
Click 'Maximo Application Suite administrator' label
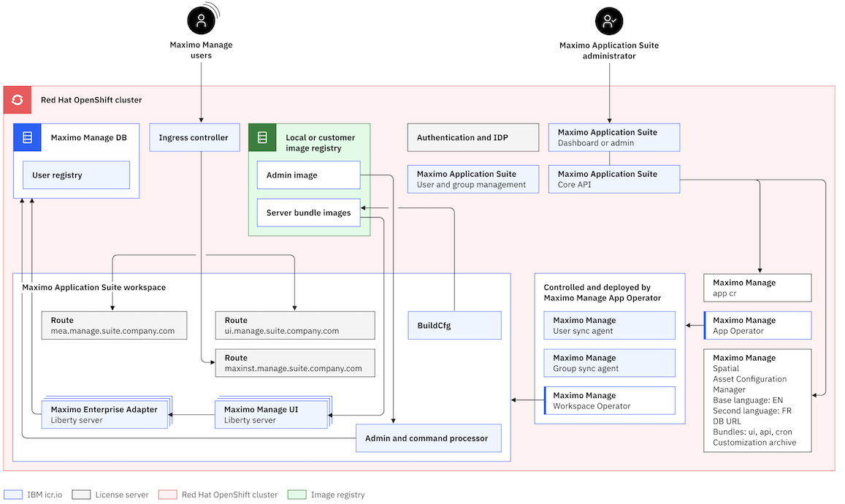(609, 50)
